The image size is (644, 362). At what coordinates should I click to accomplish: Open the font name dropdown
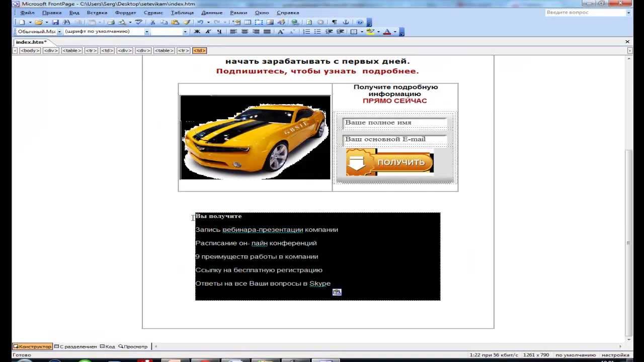click(147, 32)
